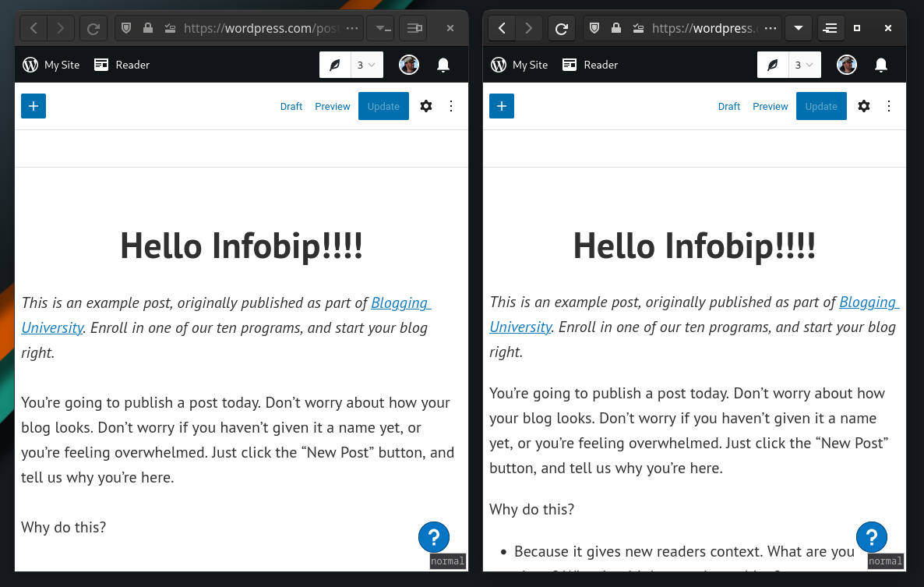This screenshot has height=587, width=924.
Task: Toggle the settings gear in the right editor
Action: coord(864,106)
